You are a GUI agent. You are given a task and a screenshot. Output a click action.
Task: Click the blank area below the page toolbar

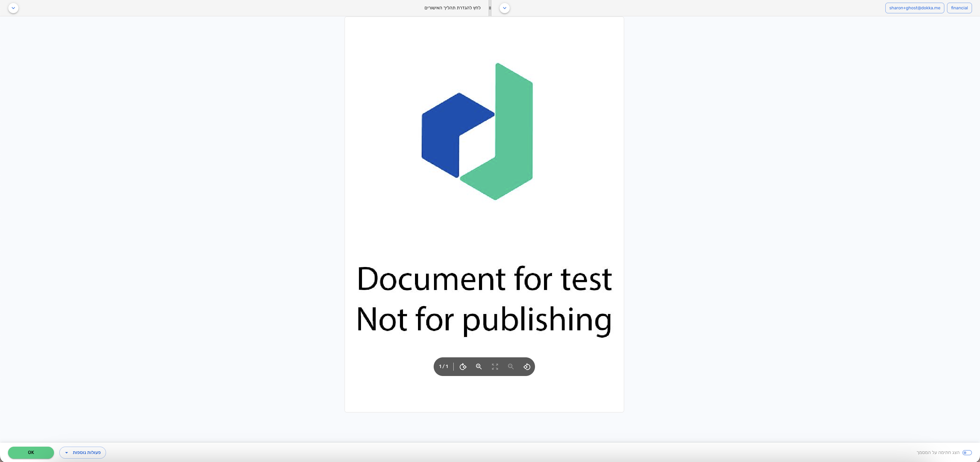coord(484,394)
